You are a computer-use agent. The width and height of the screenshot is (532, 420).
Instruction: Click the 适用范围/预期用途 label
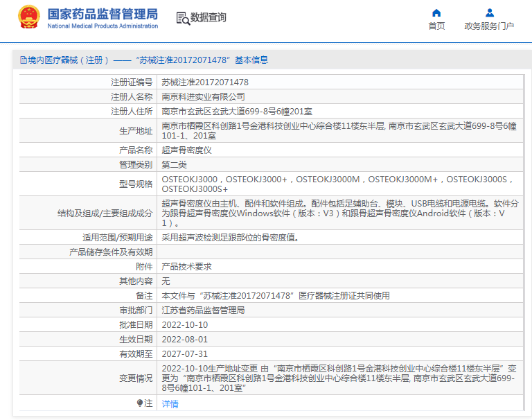(117, 237)
